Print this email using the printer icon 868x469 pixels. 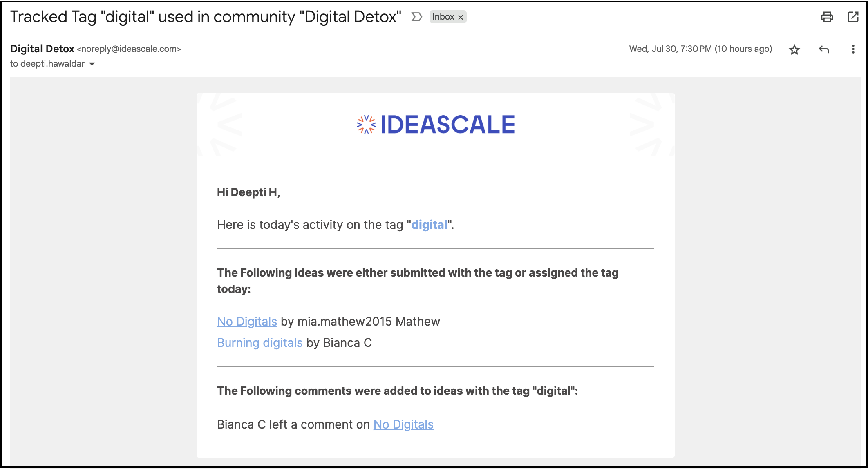click(827, 17)
